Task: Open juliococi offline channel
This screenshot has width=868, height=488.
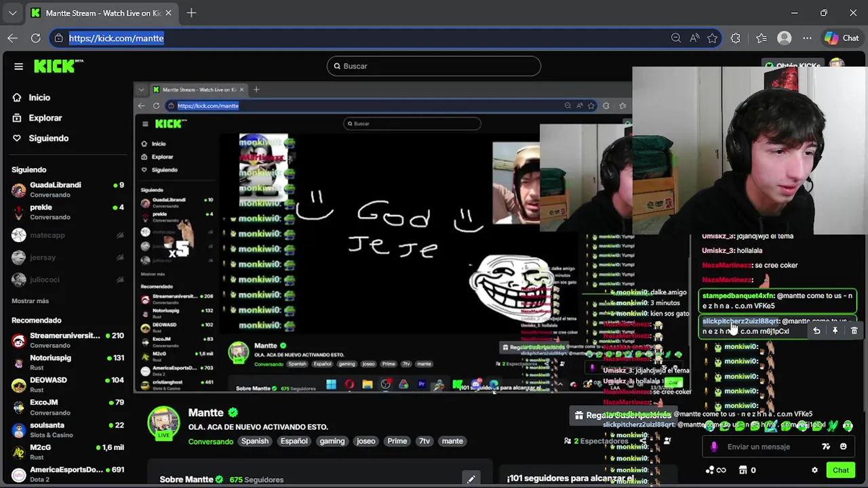Action: click(x=68, y=280)
